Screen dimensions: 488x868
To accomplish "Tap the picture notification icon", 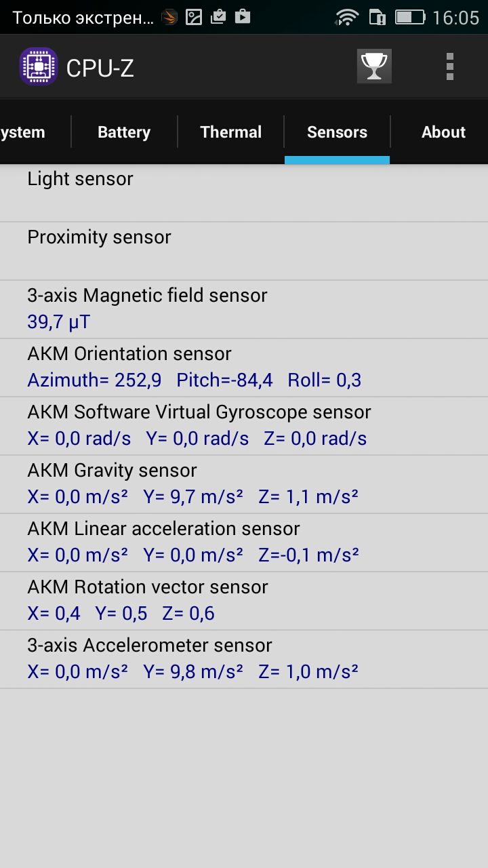I will pyautogui.click(x=194, y=17).
